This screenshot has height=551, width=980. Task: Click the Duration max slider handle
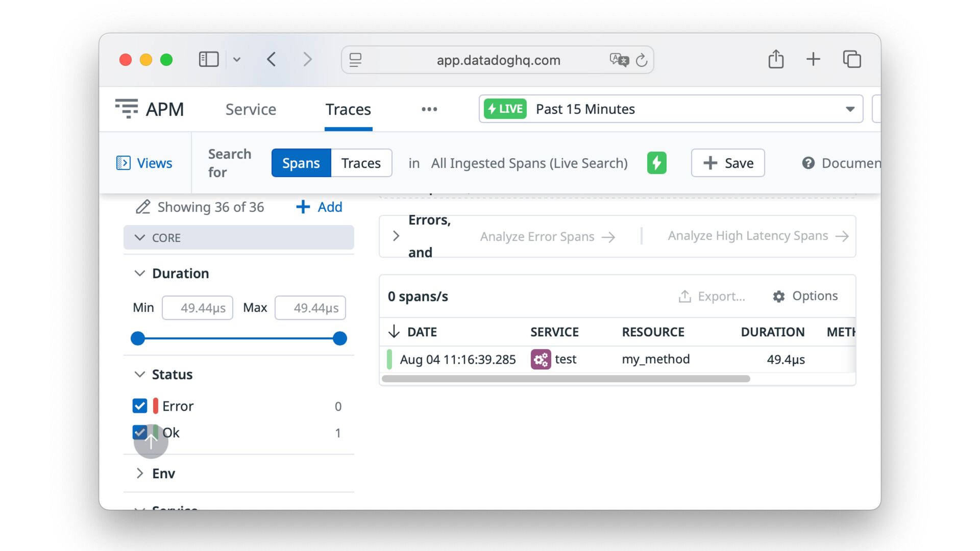340,338
